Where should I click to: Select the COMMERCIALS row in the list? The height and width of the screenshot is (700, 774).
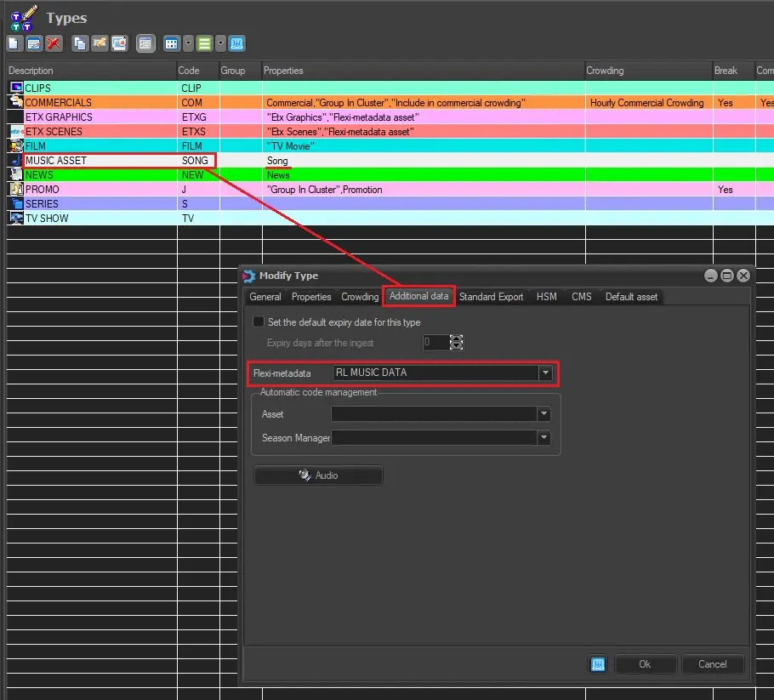click(x=59, y=103)
